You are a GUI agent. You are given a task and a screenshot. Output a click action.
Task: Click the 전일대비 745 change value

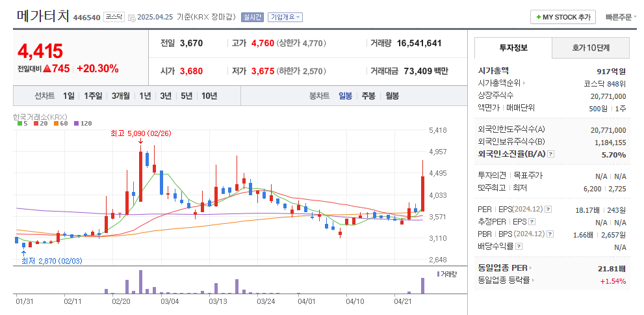(x=57, y=69)
